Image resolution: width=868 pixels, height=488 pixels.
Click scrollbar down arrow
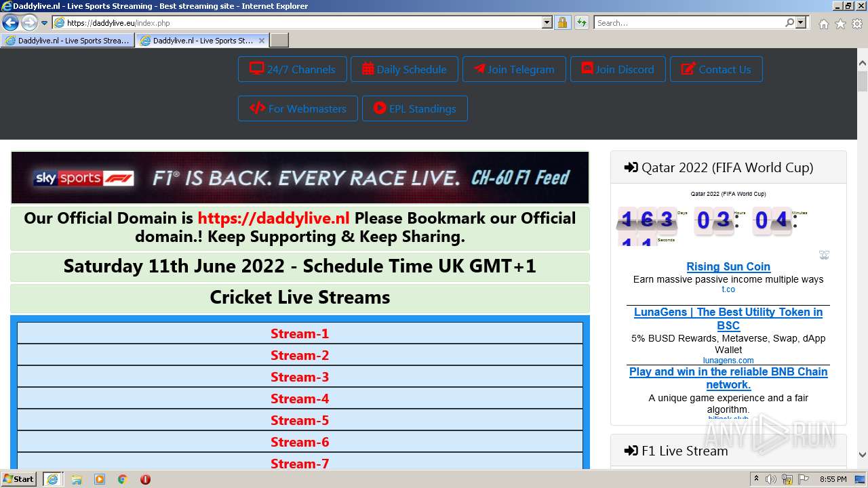(x=863, y=455)
